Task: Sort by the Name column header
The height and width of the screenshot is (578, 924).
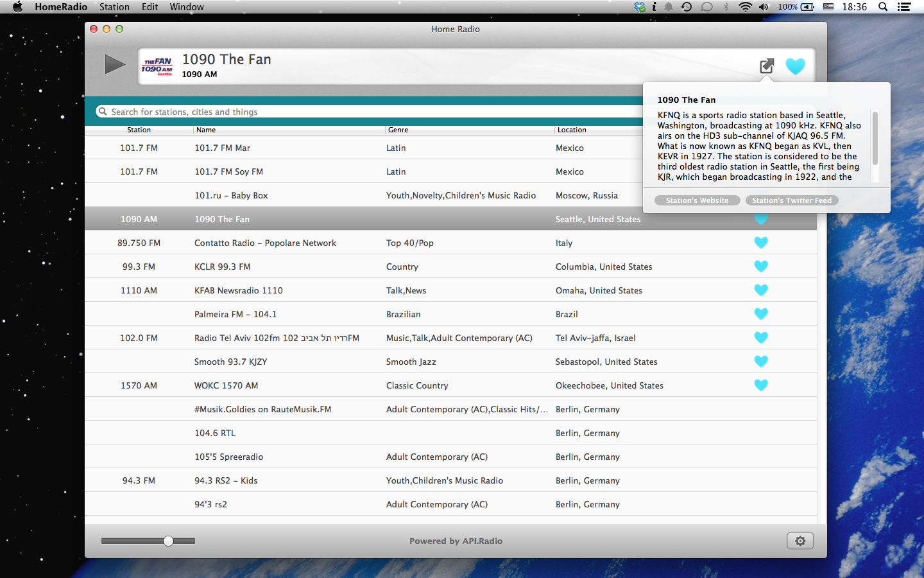Action: point(289,130)
